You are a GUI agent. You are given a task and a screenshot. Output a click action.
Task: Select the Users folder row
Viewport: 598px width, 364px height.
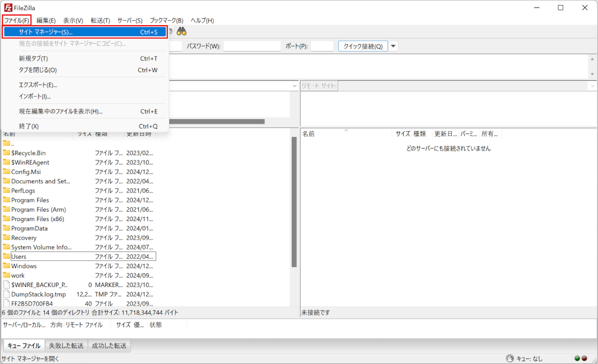point(79,257)
